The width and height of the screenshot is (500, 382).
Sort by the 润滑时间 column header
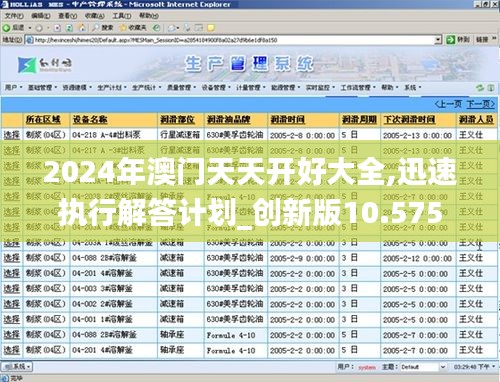click(x=287, y=119)
